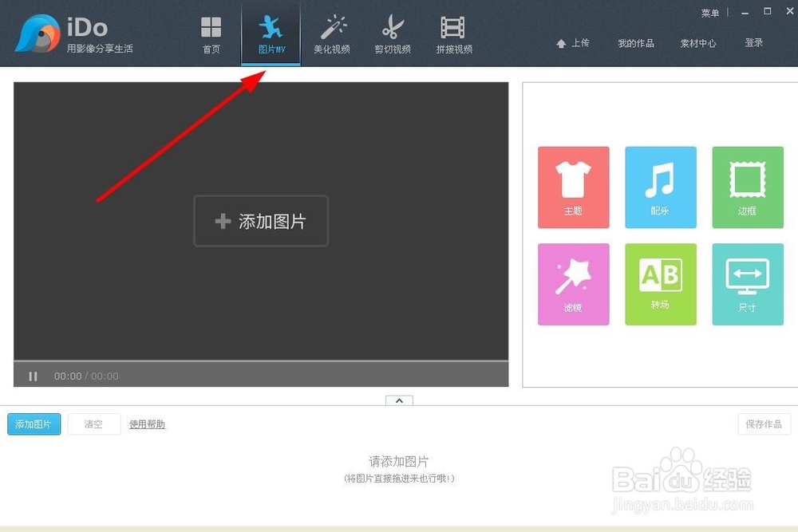Open the 主题 (Theme) panel
The image size is (798, 532).
pyautogui.click(x=573, y=187)
